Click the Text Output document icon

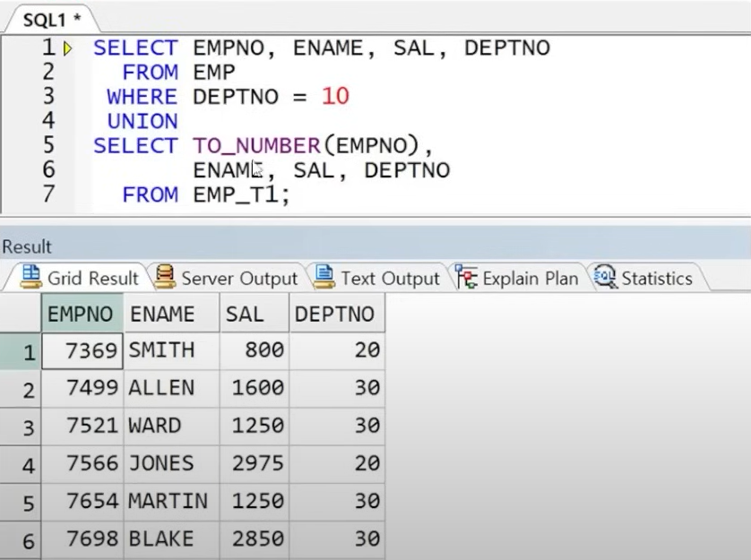point(324,277)
